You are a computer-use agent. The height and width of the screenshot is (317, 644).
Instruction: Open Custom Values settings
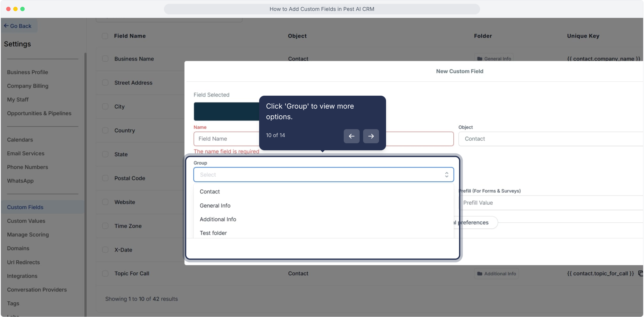pos(26,221)
